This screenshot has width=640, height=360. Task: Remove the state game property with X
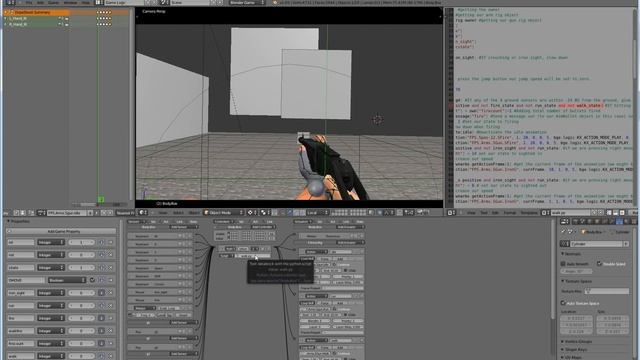[110, 267]
